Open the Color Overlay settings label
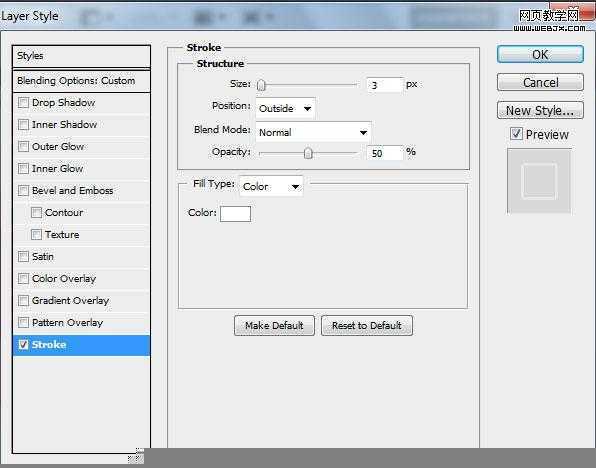The height and width of the screenshot is (468, 596). [64, 279]
